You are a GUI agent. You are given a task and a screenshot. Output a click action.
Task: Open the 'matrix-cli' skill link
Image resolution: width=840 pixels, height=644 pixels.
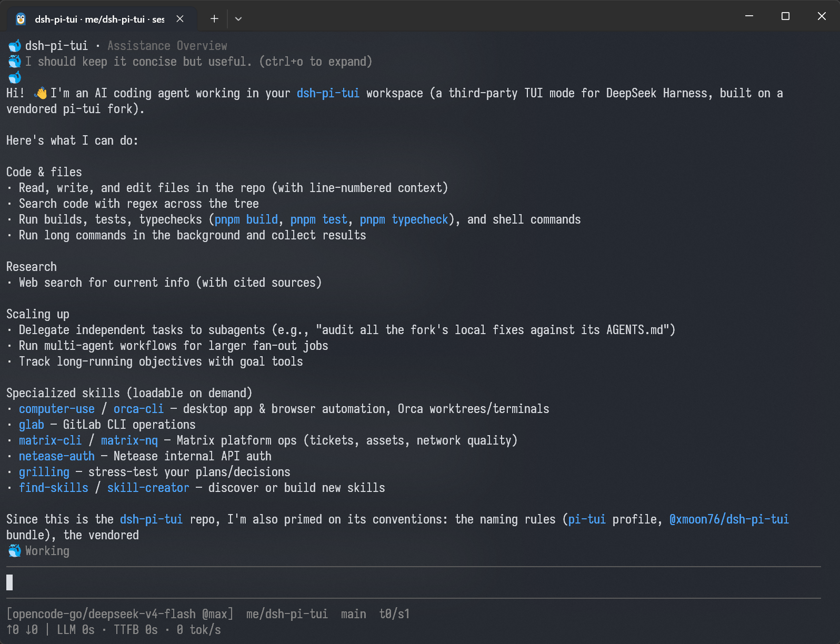pos(51,440)
